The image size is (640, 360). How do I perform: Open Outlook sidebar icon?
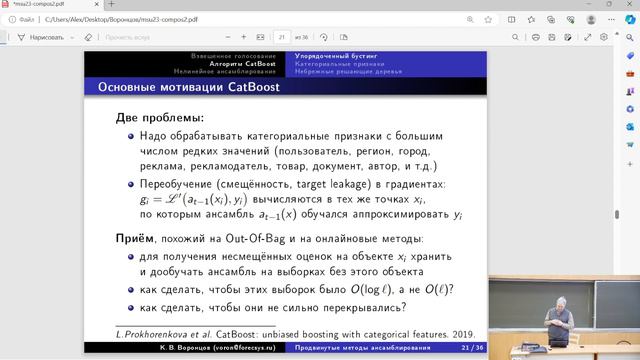630,127
